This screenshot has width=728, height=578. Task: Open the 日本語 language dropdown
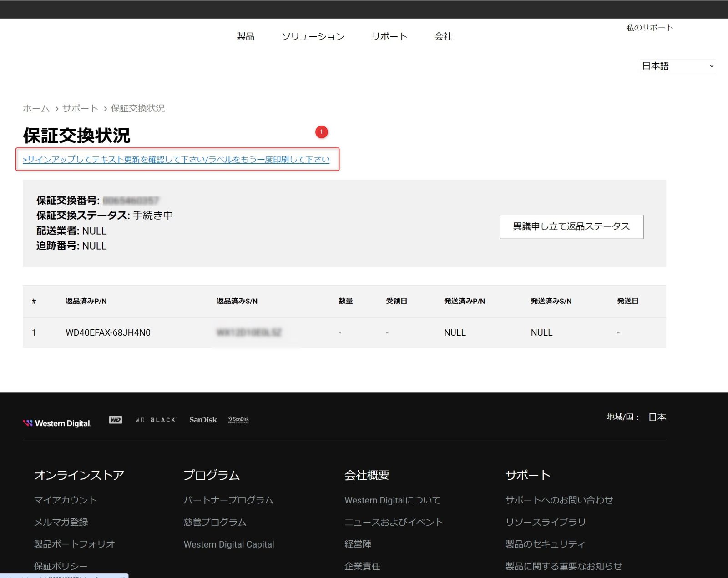pos(677,66)
